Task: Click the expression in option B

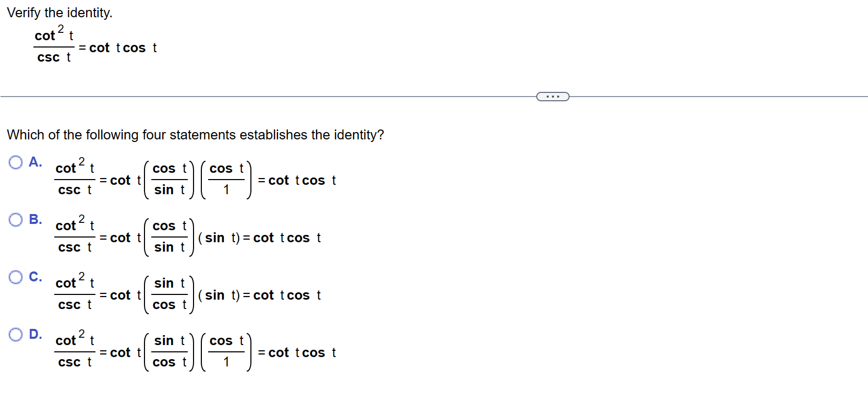Action: (188, 237)
